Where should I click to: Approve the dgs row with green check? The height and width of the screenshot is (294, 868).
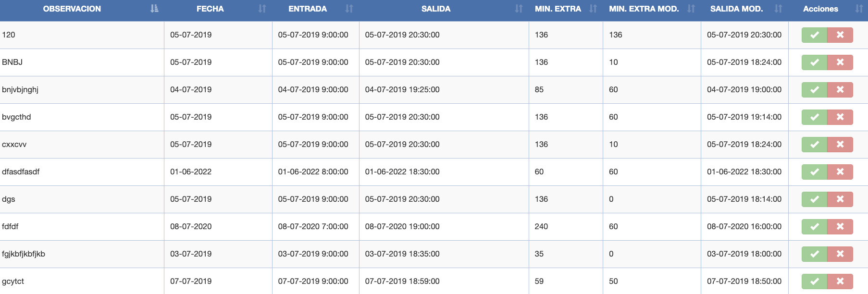click(x=814, y=199)
